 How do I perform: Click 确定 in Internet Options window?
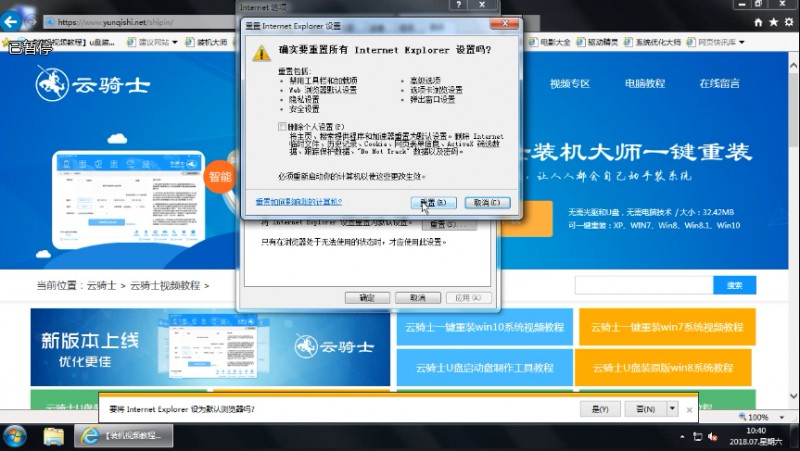pos(367,297)
